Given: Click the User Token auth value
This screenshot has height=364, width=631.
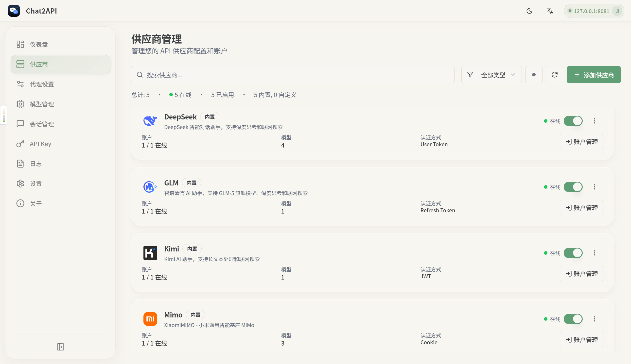Looking at the screenshot, I should tap(434, 144).
